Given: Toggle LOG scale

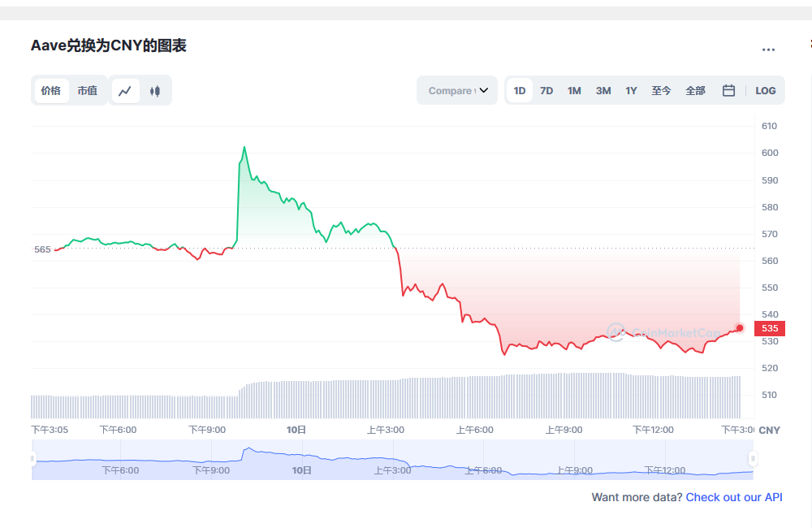Looking at the screenshot, I should pyautogui.click(x=766, y=91).
